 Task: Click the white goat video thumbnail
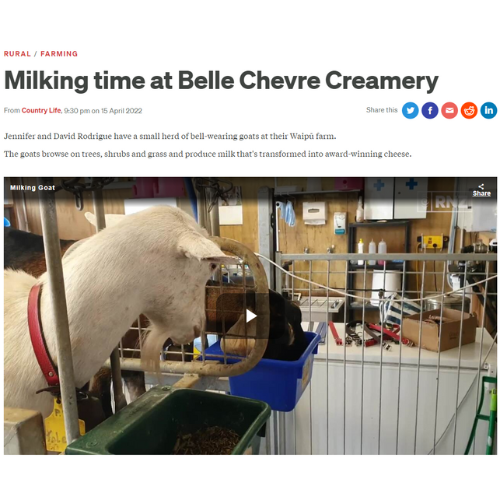click(x=250, y=316)
